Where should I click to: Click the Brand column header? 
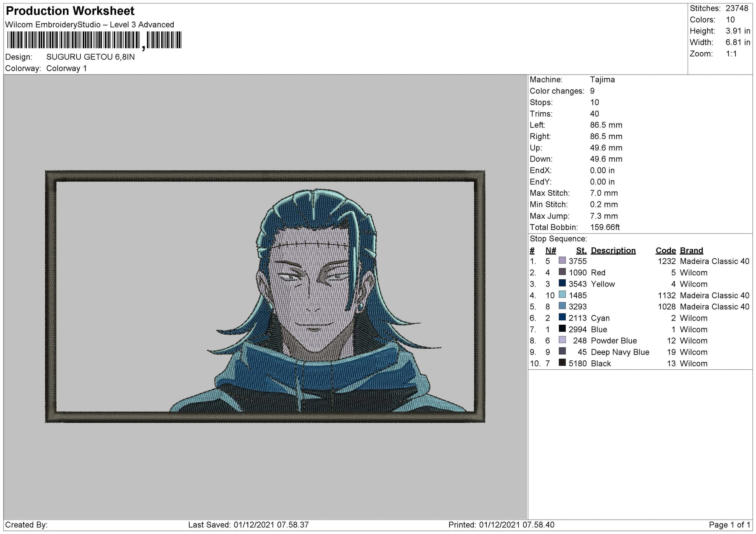tap(692, 250)
